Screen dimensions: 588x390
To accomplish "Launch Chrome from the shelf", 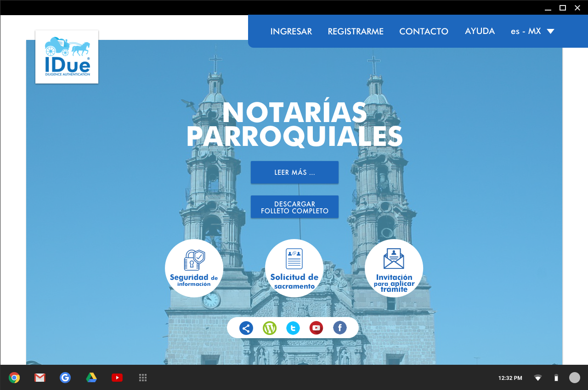I will pyautogui.click(x=14, y=378).
